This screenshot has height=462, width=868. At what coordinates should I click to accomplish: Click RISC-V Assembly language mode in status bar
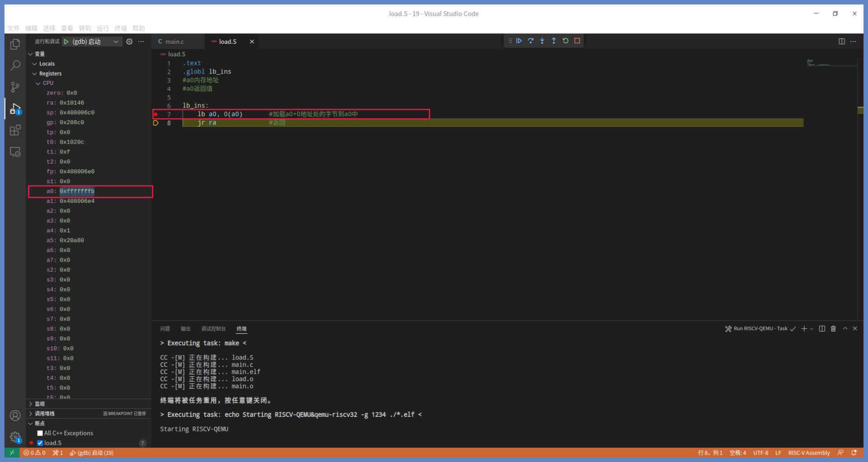[x=809, y=453]
